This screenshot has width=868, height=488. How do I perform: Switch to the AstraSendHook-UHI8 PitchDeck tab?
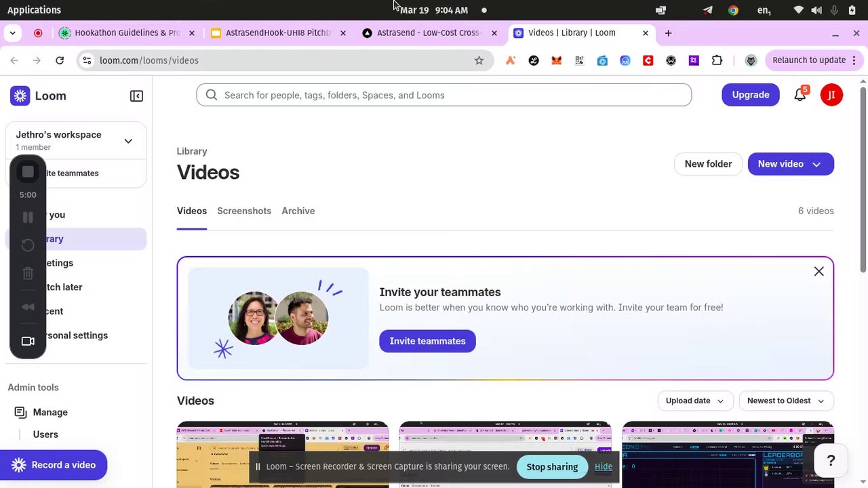(x=278, y=33)
